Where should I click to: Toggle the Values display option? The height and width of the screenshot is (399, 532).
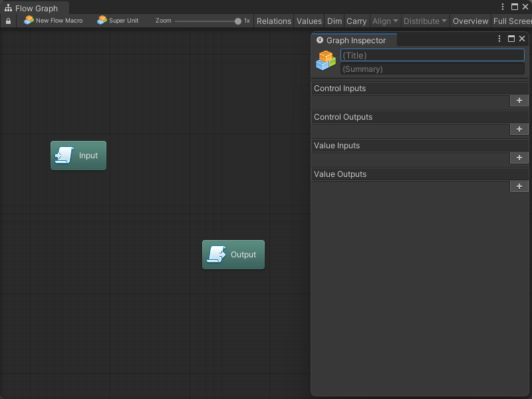tap(309, 21)
